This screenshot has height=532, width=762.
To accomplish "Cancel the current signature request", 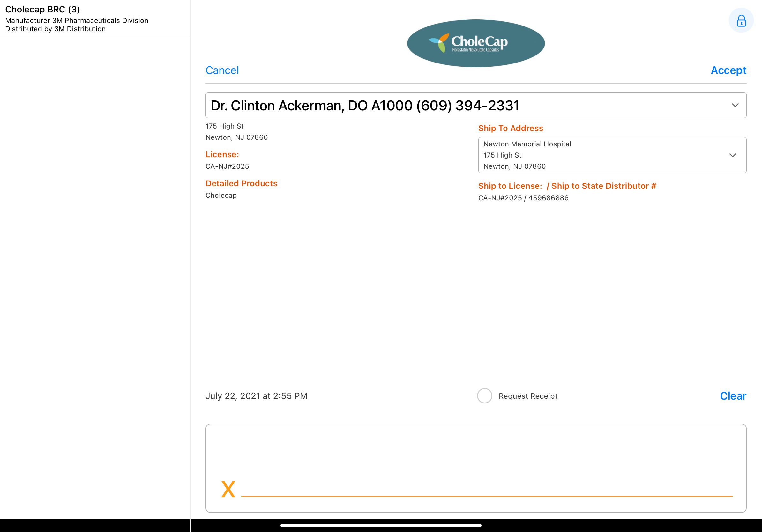I will coord(222,70).
